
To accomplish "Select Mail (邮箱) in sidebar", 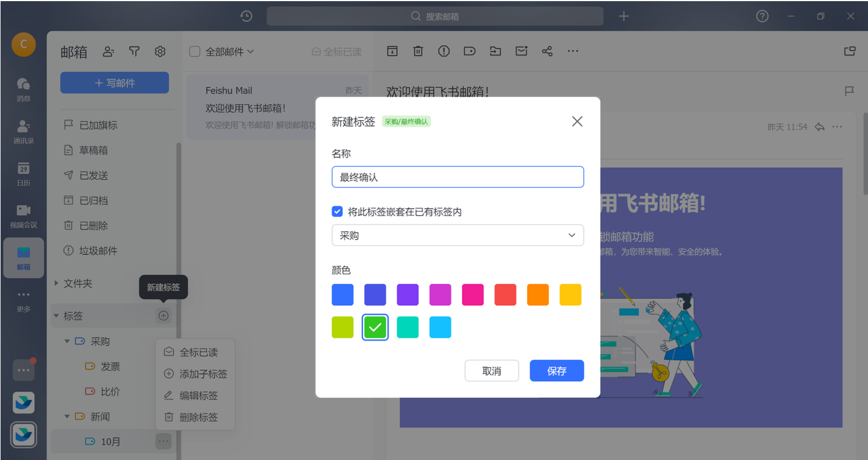I will [24, 258].
